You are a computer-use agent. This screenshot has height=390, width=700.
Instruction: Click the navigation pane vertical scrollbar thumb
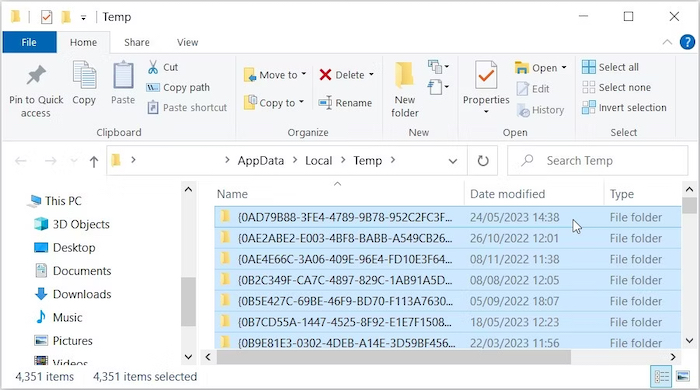pyautogui.click(x=188, y=302)
